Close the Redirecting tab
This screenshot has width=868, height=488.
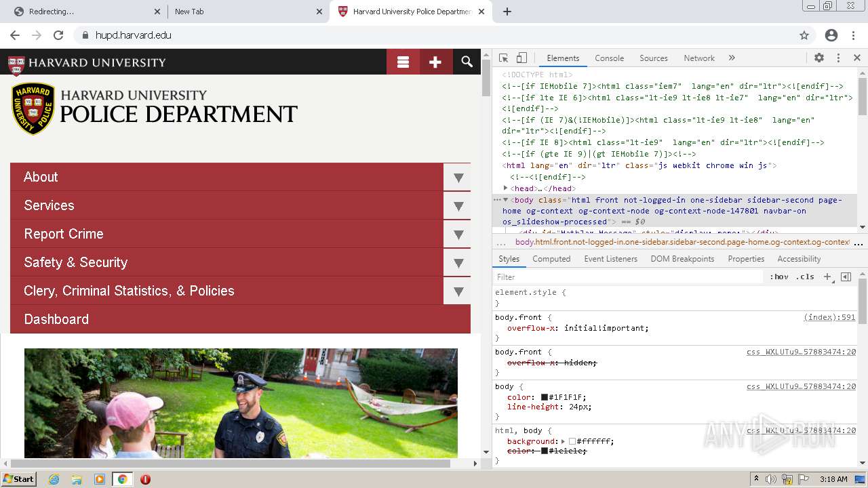[x=157, y=12]
